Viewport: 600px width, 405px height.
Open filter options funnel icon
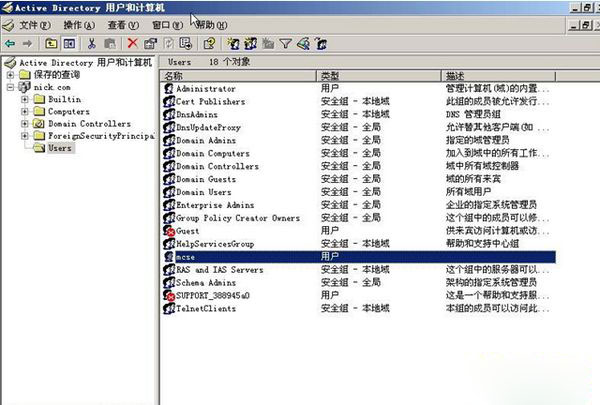[x=285, y=44]
